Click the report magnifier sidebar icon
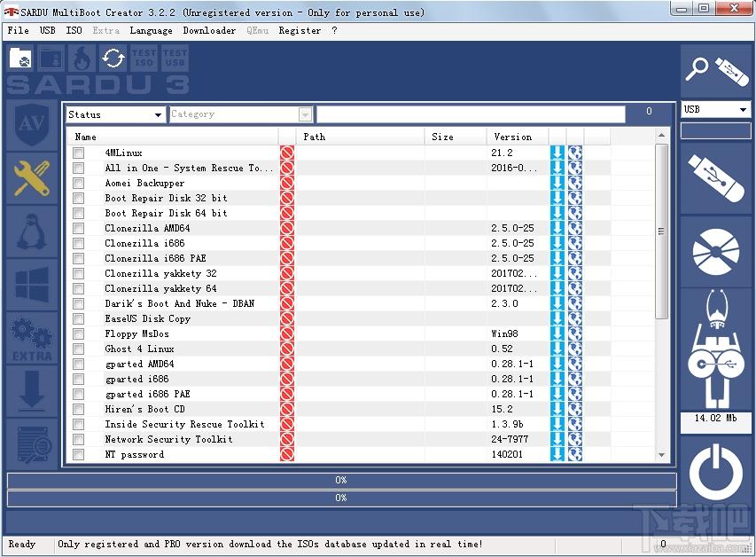This screenshot has width=756, height=557. [x=32, y=444]
